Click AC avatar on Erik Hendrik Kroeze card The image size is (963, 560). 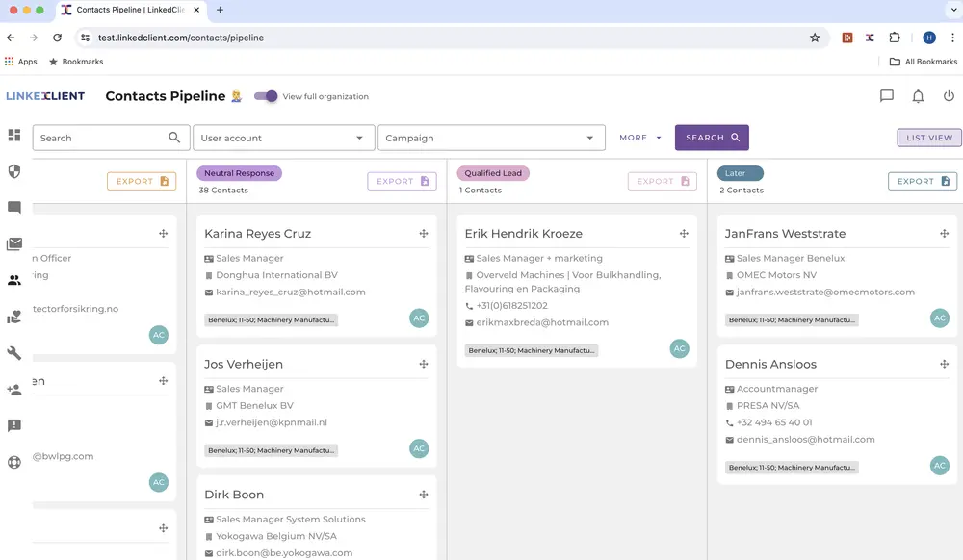tap(679, 348)
